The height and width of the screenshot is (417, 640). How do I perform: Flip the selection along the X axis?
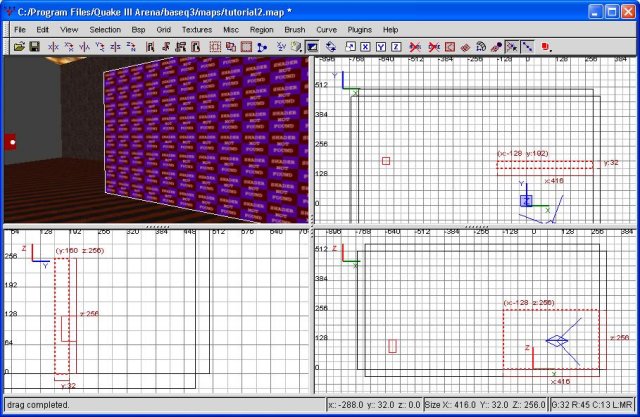[x=53, y=47]
